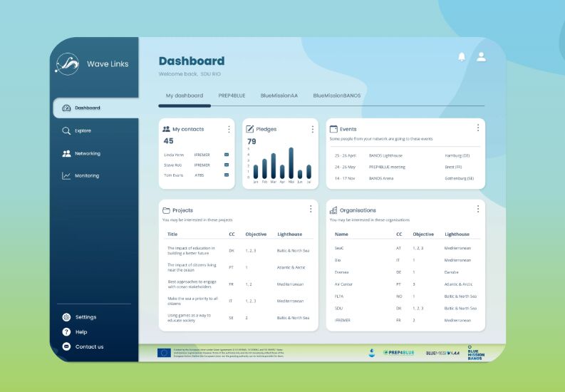Viewport: 565px width, 392px height.
Task: Click the Projects Lighthouse column header
Action: point(290,234)
